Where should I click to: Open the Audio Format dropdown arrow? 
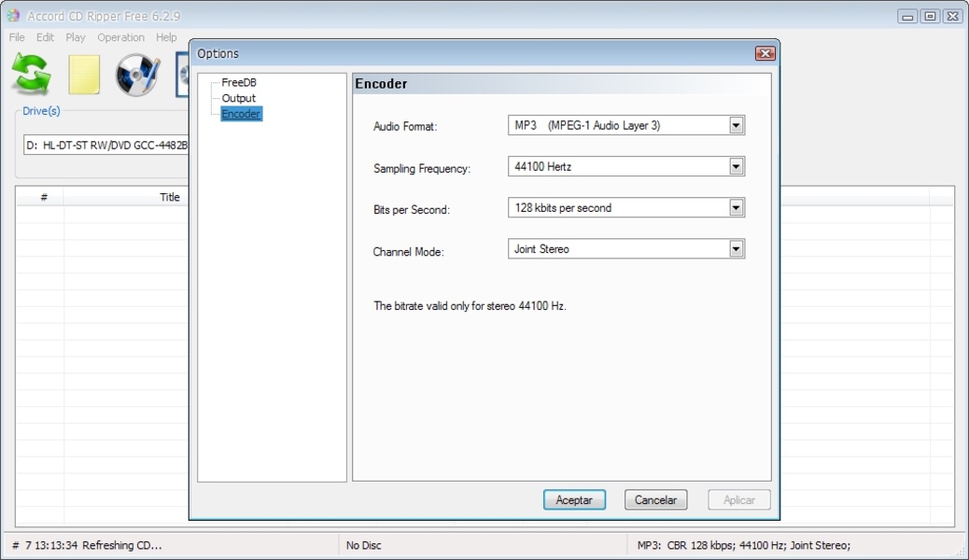736,125
